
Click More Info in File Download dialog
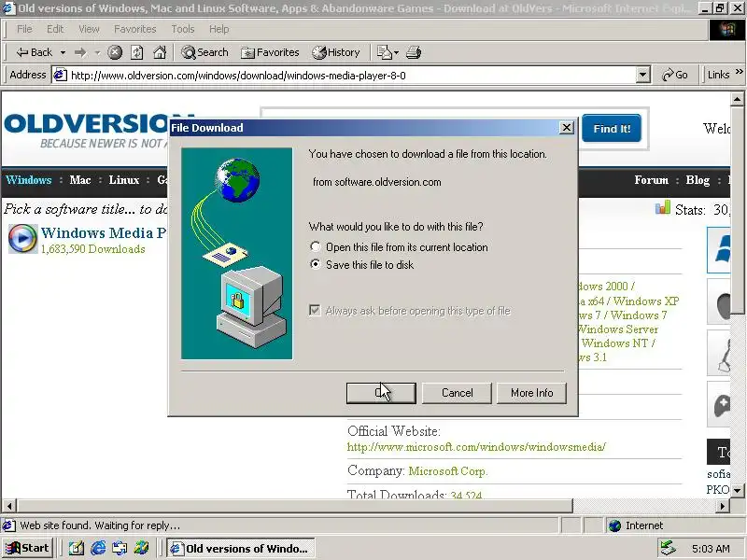tap(531, 393)
